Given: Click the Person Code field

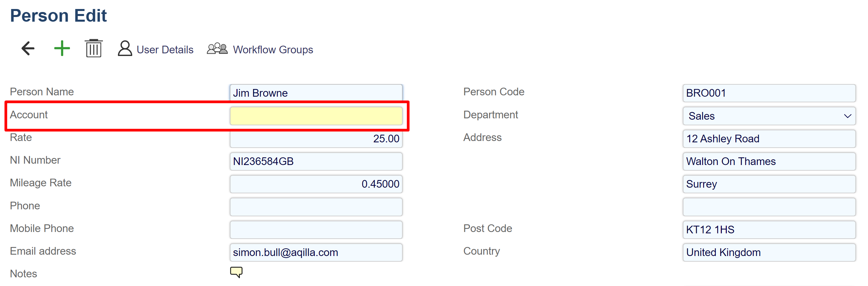Looking at the screenshot, I should coord(769,93).
